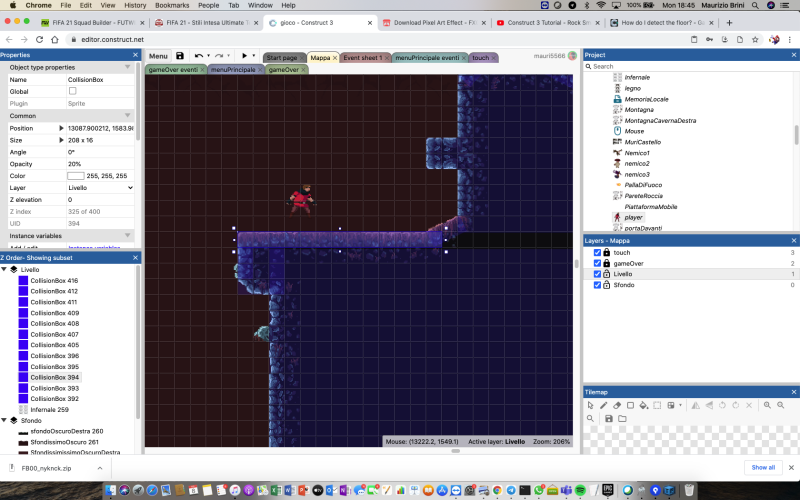Zoom in on the tilemap palette

tap(767, 405)
